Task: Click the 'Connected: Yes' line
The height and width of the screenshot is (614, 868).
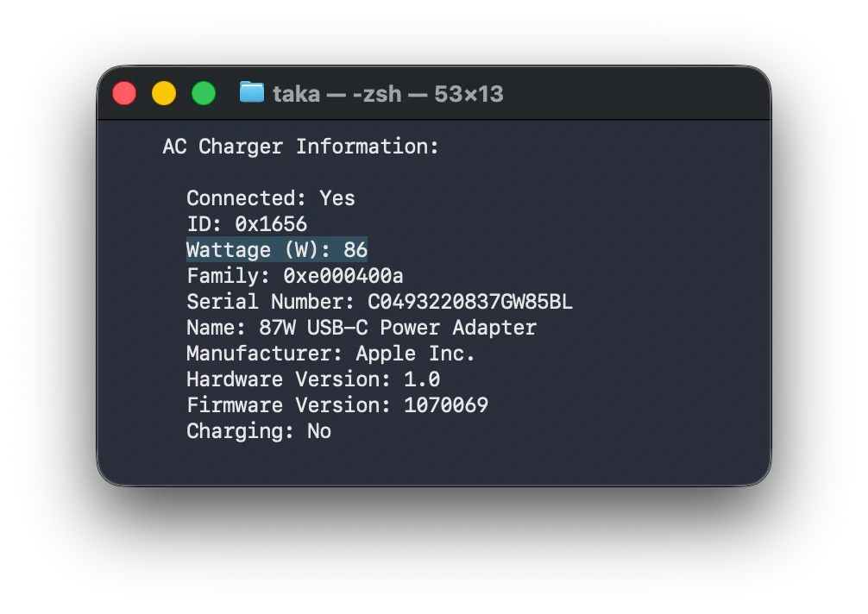Action: 271,198
